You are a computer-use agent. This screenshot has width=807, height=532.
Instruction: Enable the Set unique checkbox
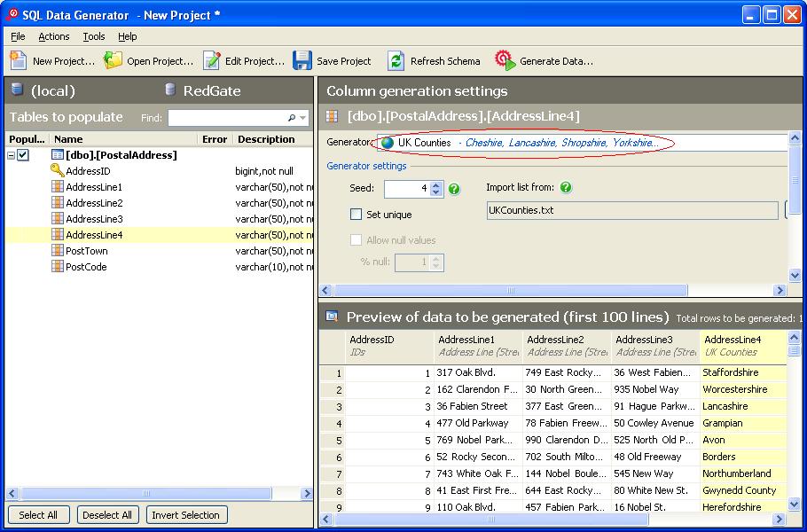tap(356, 215)
